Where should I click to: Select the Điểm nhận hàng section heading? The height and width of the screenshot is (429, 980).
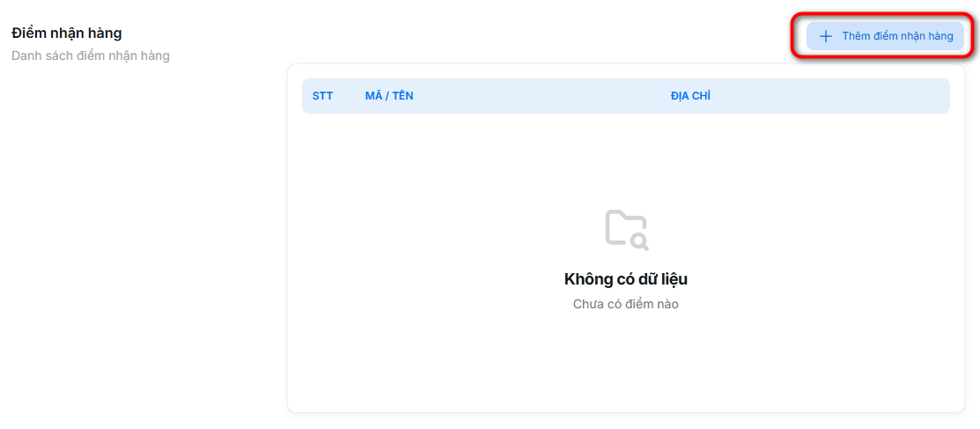(67, 33)
